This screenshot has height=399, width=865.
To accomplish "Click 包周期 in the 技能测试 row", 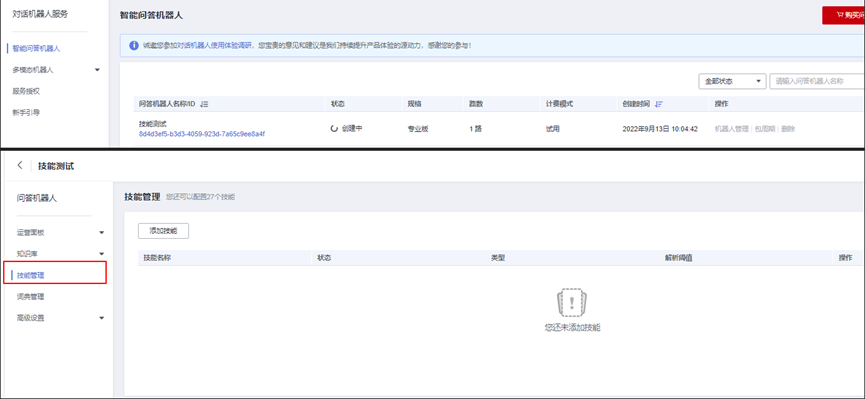I will tap(765, 129).
